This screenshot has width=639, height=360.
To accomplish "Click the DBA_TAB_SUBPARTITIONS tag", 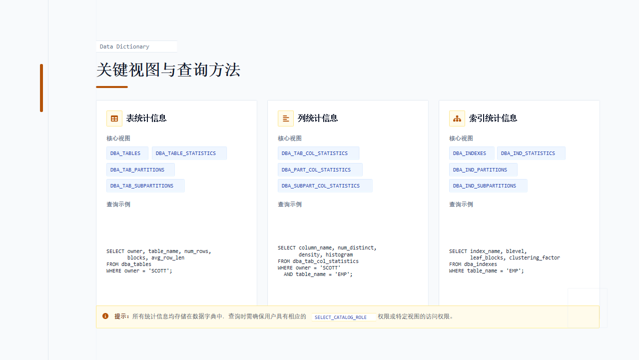I will click(145, 186).
